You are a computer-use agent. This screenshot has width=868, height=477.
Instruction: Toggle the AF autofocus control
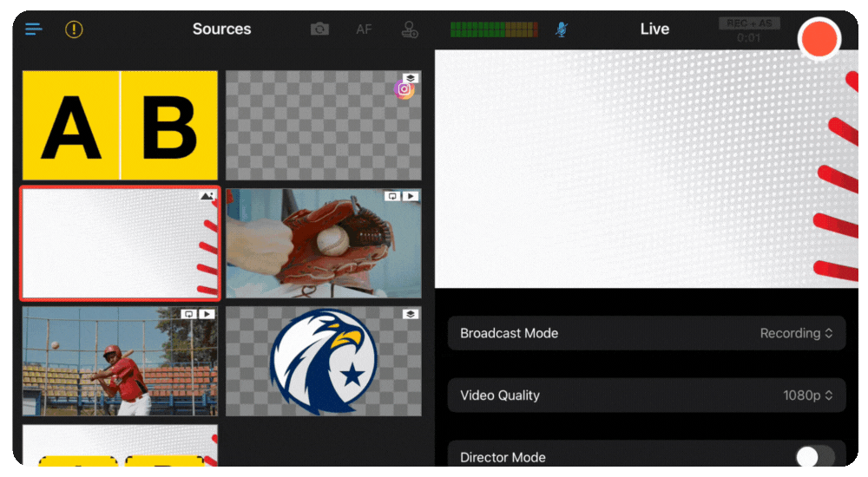click(x=364, y=29)
